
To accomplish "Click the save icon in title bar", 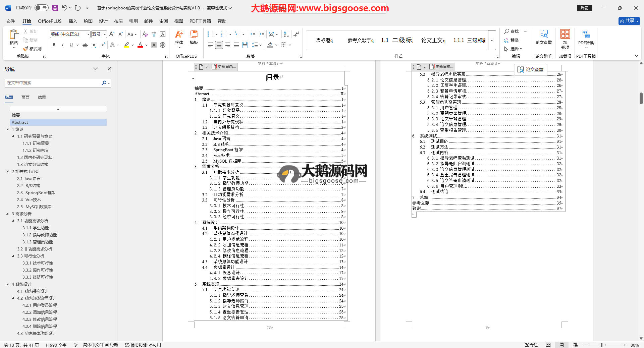I will pyautogui.click(x=55, y=8).
